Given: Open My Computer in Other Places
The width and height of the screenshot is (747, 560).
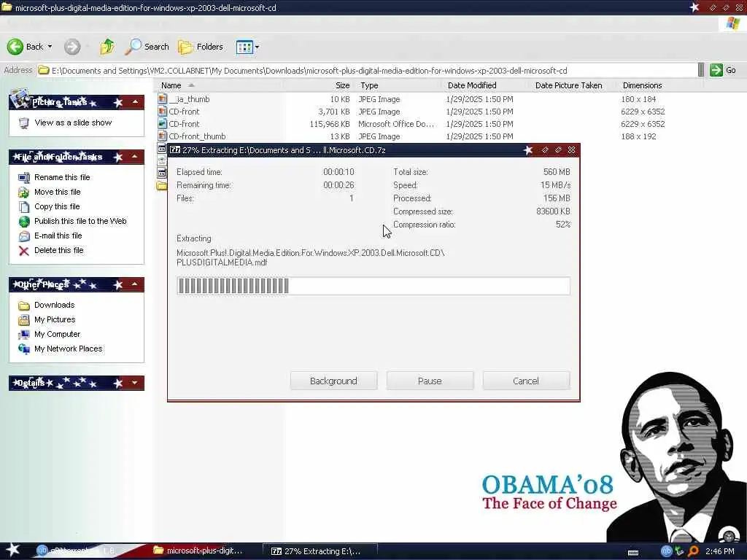Looking at the screenshot, I should (x=57, y=334).
